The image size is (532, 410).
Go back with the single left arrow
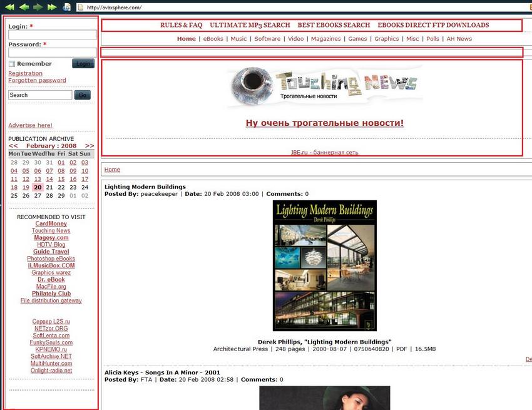click(x=24, y=7)
